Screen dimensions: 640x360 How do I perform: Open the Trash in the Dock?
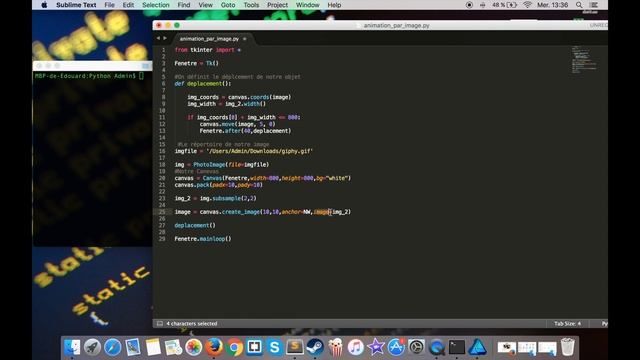tap(567, 347)
